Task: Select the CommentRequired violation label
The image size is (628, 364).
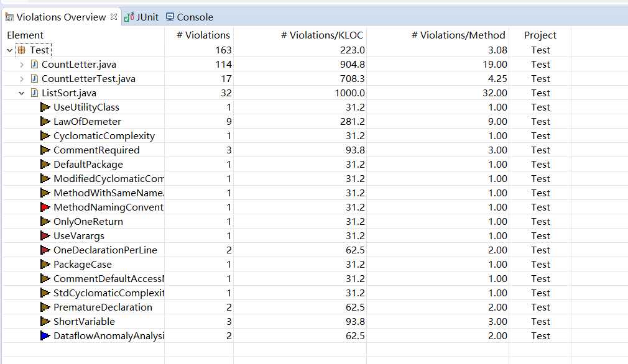Action: 96,150
